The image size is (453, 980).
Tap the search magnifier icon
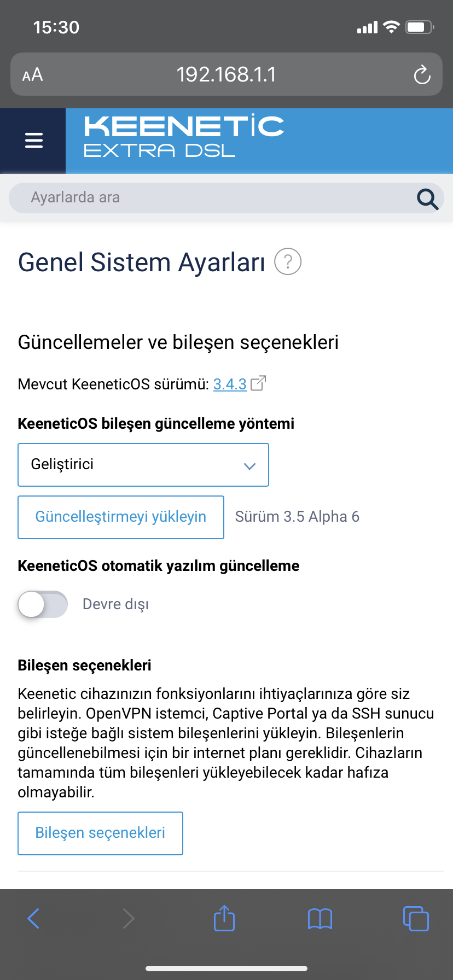427,199
